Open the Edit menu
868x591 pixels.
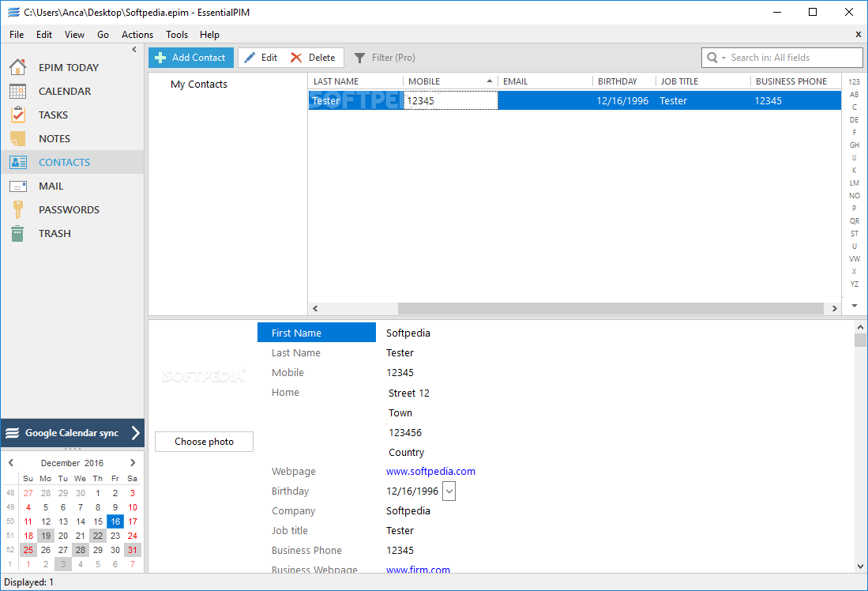44,34
